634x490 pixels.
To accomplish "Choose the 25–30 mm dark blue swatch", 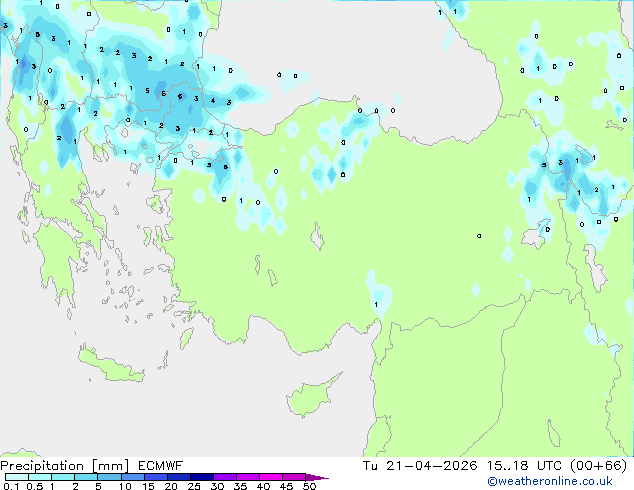I will click(201, 477).
